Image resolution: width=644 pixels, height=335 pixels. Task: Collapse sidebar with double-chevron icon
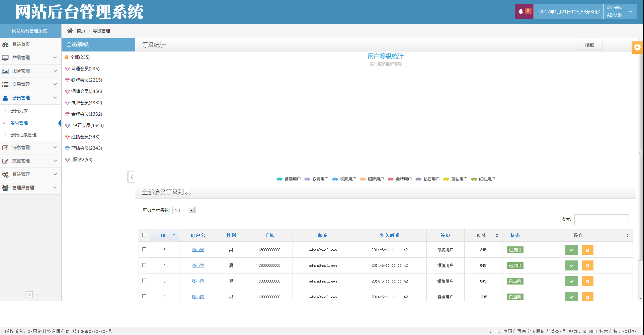coord(29,295)
